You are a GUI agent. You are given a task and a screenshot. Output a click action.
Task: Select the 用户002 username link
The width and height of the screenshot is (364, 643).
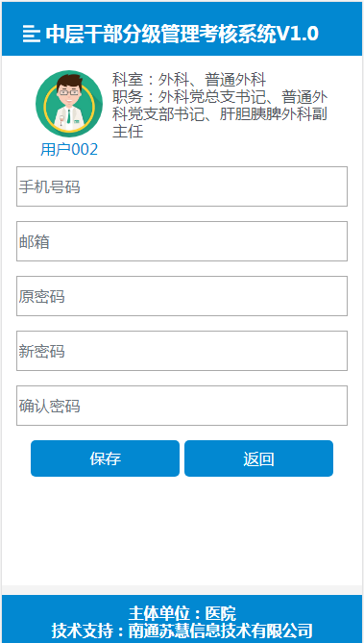click(x=69, y=150)
